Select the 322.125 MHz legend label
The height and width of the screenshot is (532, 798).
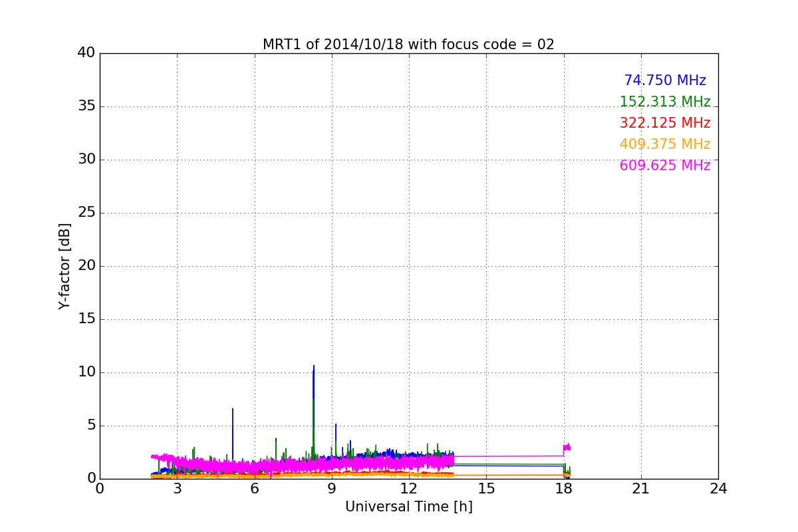(x=665, y=123)
